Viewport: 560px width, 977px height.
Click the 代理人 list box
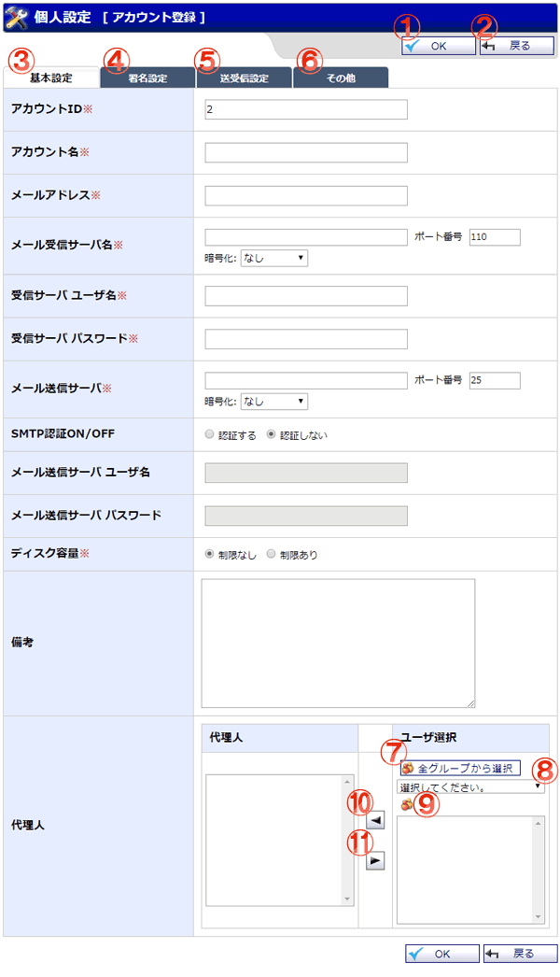280,840
